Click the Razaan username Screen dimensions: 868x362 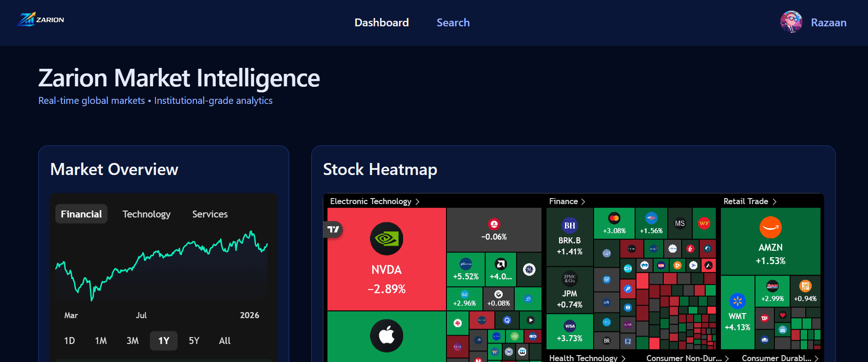click(x=828, y=23)
